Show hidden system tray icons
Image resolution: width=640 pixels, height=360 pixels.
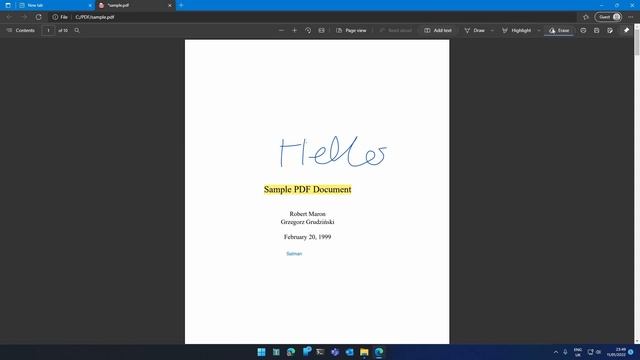coord(556,352)
